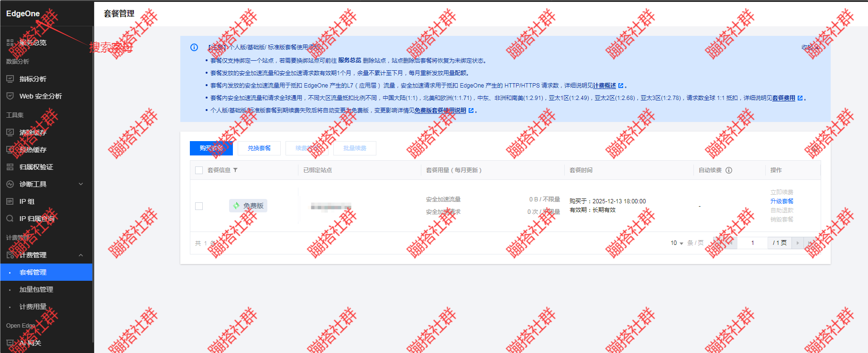This screenshot has height=353, width=868.
Task: Click the Web 安全分析 shield icon
Action: tap(10, 96)
